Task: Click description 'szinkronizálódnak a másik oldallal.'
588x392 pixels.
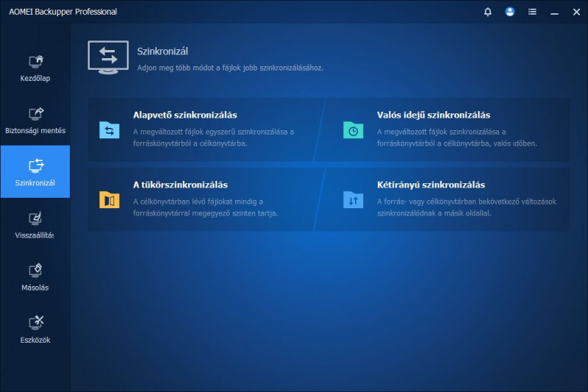Action: 434,213
